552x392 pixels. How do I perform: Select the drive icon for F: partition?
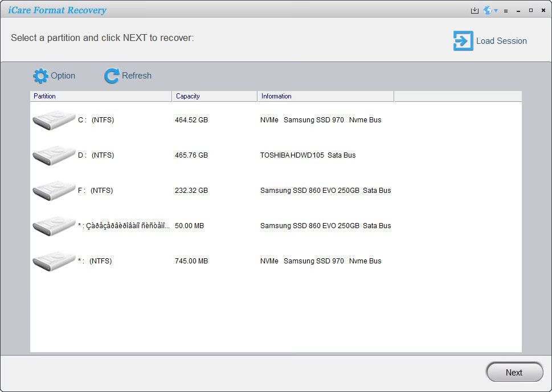coord(54,191)
